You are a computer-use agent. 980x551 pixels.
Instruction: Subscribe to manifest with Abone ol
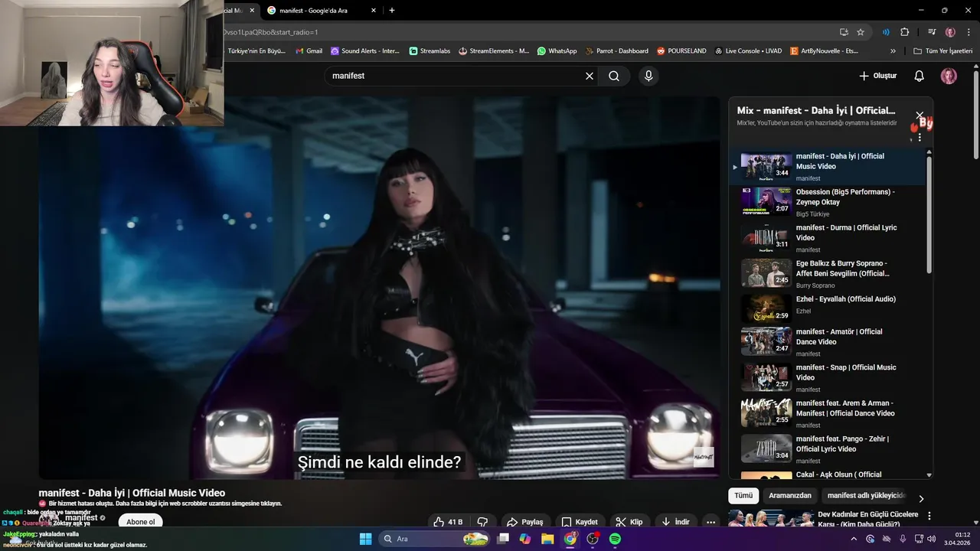pos(140,522)
